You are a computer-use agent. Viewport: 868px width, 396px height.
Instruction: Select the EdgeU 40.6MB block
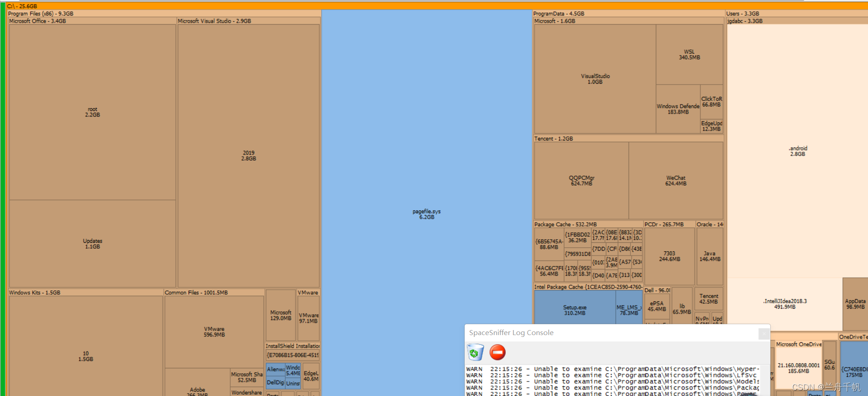point(311,376)
